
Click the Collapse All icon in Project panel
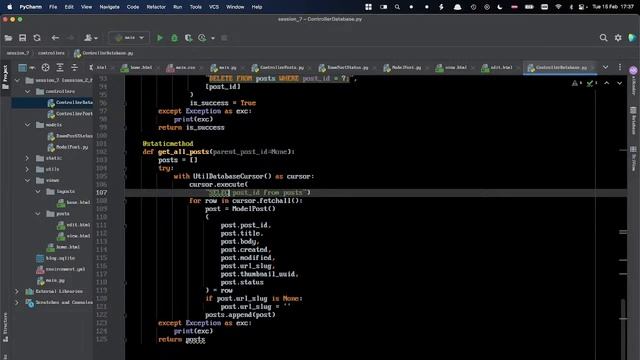point(74,67)
